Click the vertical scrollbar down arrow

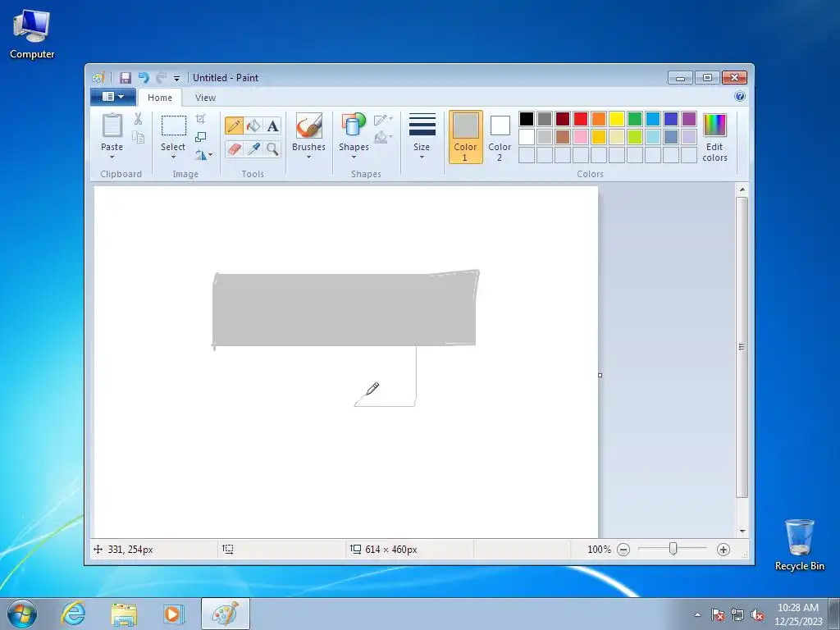pos(742,531)
